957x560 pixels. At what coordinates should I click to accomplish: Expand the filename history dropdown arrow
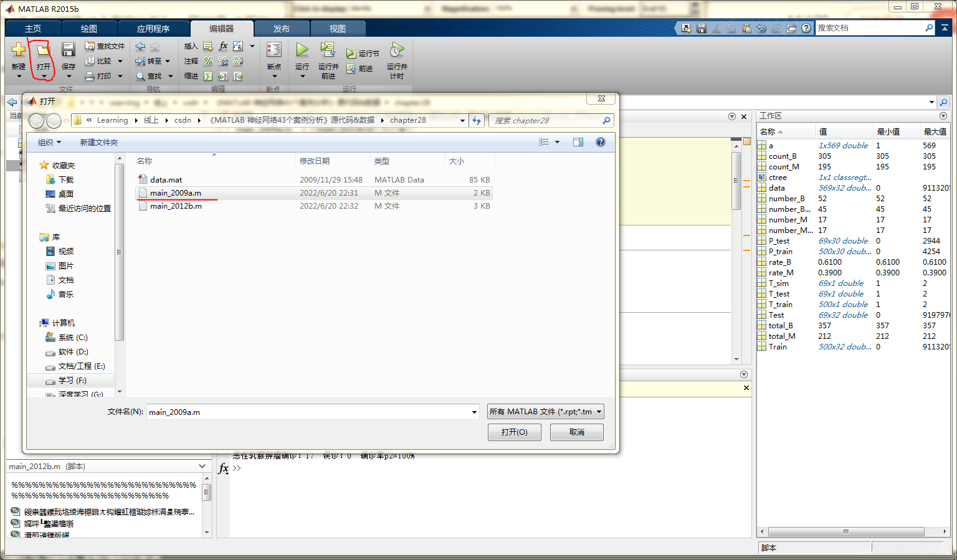click(475, 412)
